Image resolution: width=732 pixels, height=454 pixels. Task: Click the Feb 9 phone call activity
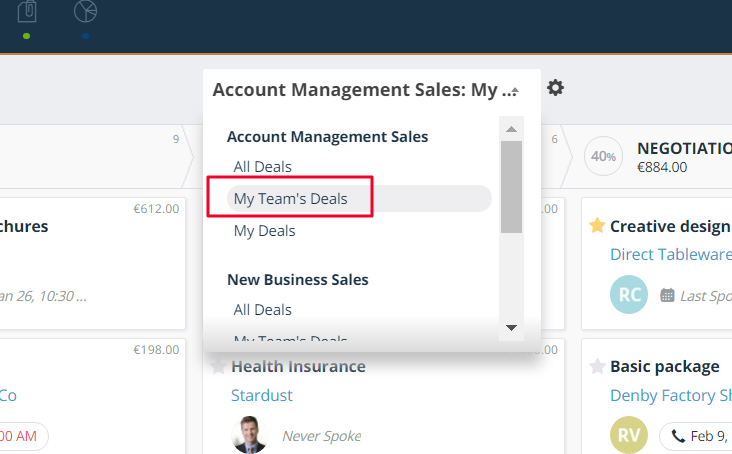[x=696, y=436]
